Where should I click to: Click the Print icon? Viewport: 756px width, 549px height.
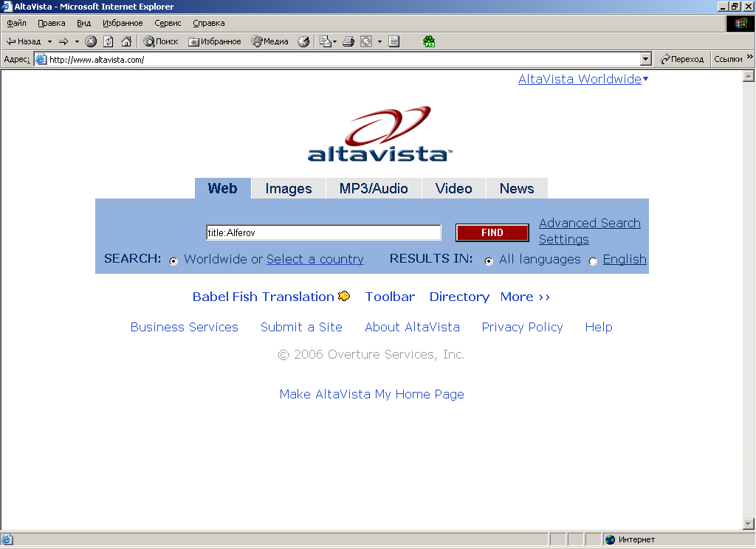point(348,41)
